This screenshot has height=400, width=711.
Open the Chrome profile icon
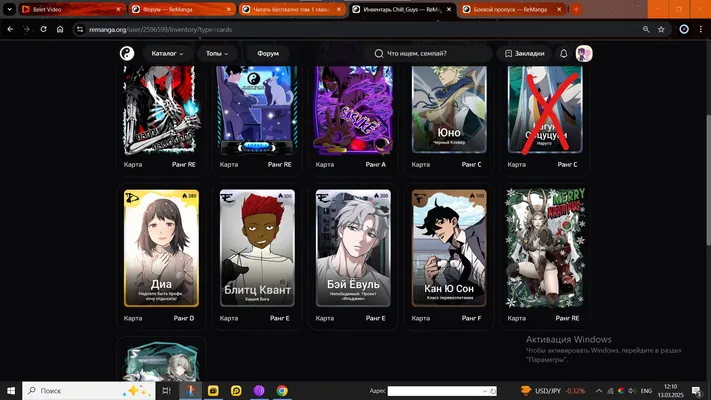tap(684, 29)
